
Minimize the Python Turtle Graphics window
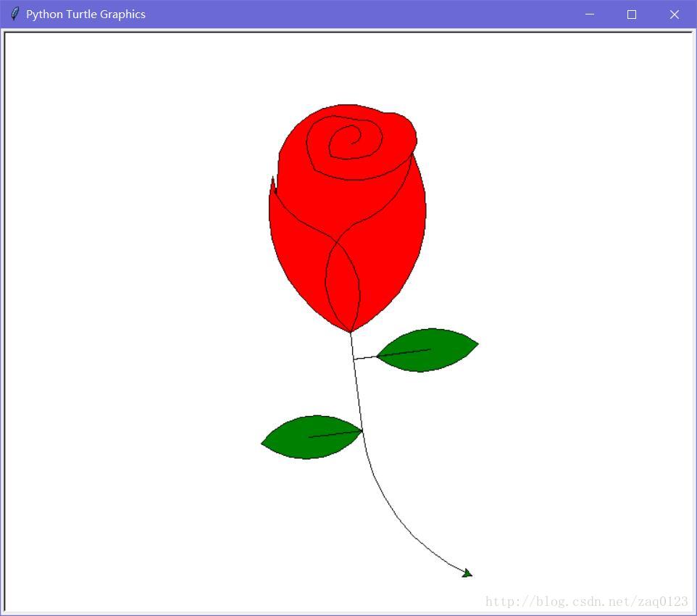590,14
